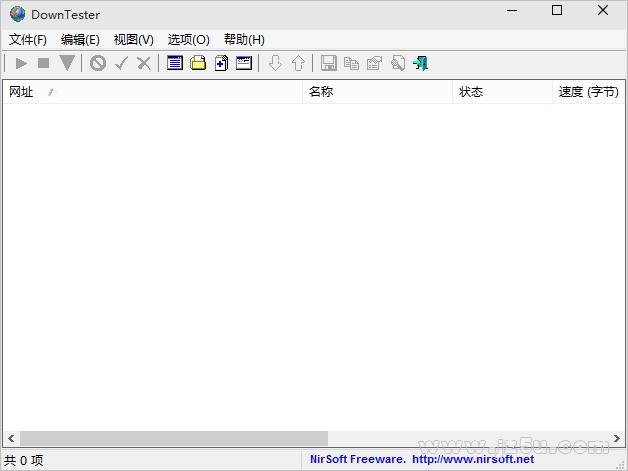
Task: Click the downward triangle toolbar icon
Action: pos(67,63)
